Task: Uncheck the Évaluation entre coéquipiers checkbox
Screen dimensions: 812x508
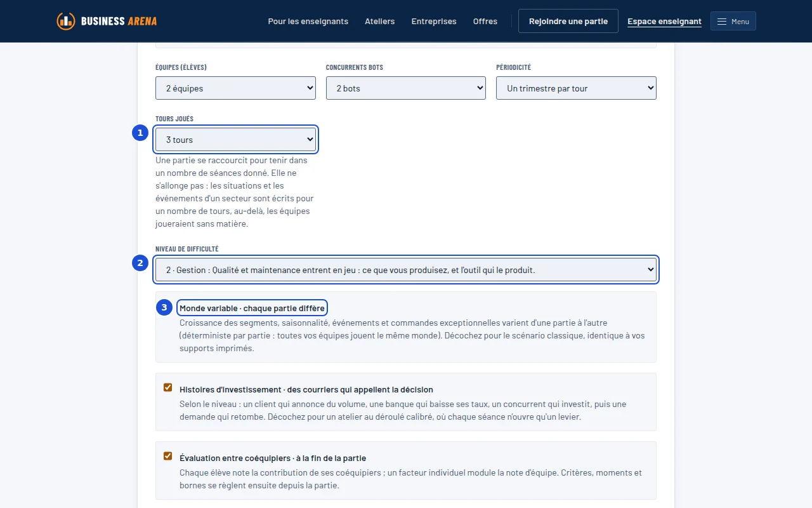Action: point(167,456)
